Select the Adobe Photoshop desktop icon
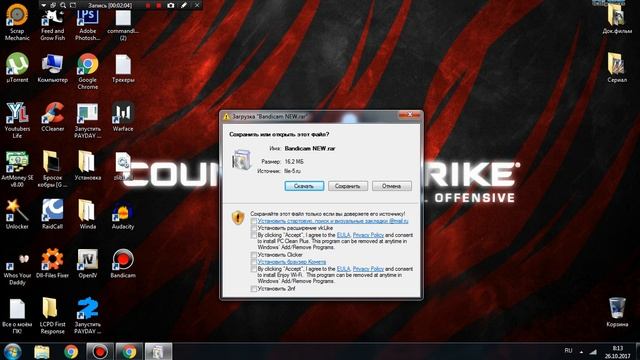Screen dimensions: 640x360 [x=87, y=24]
